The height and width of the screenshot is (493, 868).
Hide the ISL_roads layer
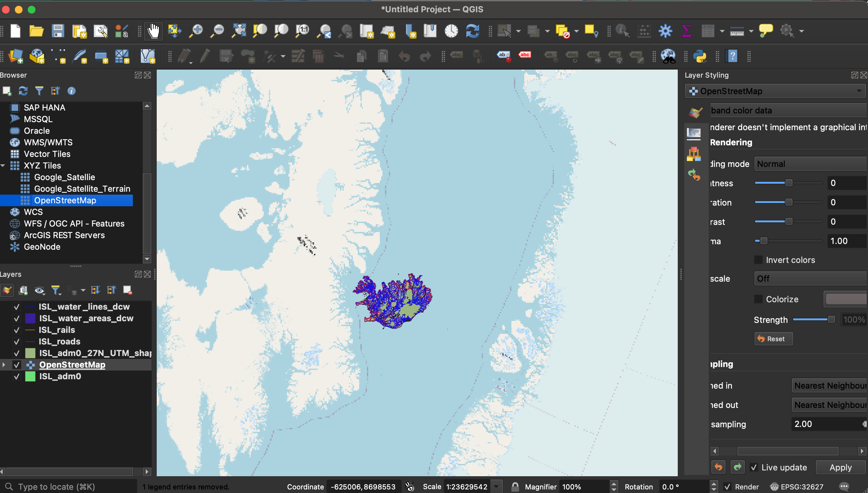[x=16, y=341]
